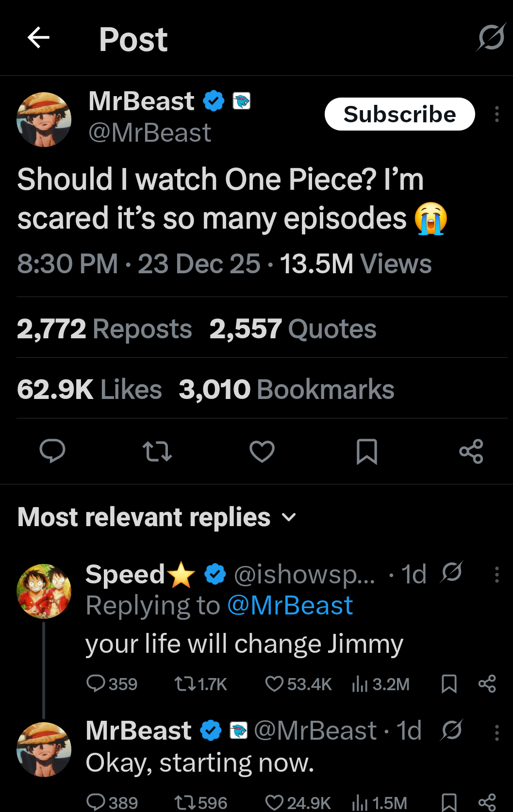View the 2,557 Quotes list

click(293, 329)
